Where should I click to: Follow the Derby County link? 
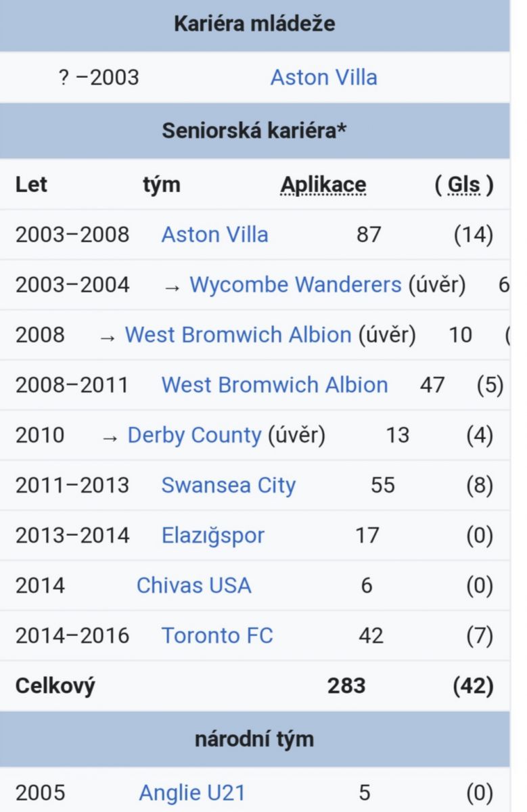pos(194,435)
